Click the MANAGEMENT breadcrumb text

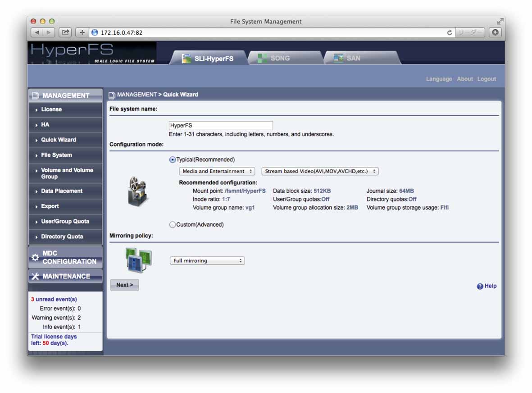[x=137, y=95]
